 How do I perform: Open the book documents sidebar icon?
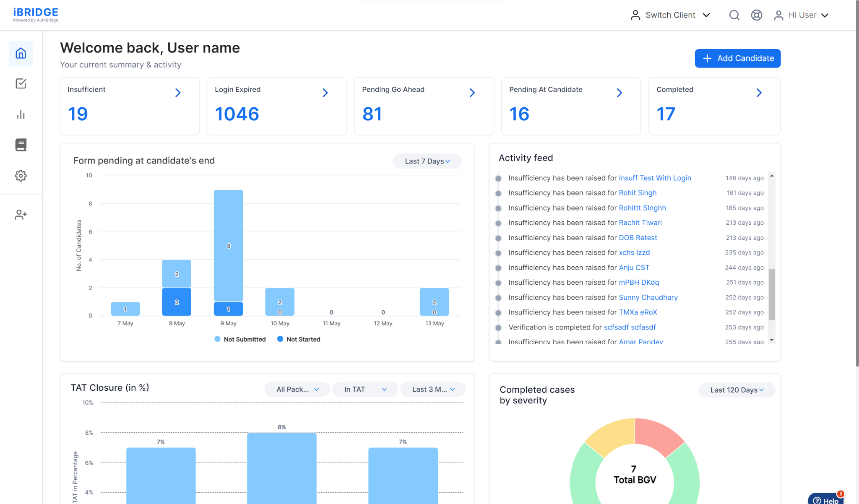click(x=21, y=145)
